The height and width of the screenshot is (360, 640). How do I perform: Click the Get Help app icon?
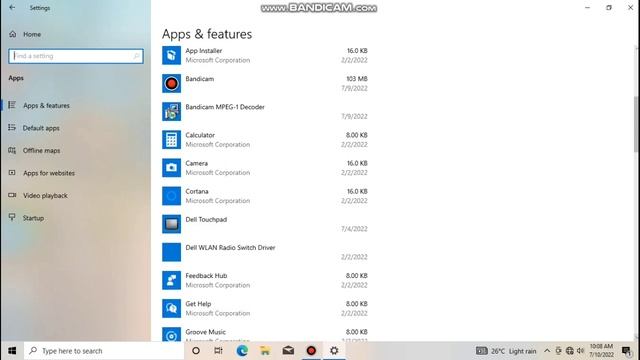pos(171,309)
